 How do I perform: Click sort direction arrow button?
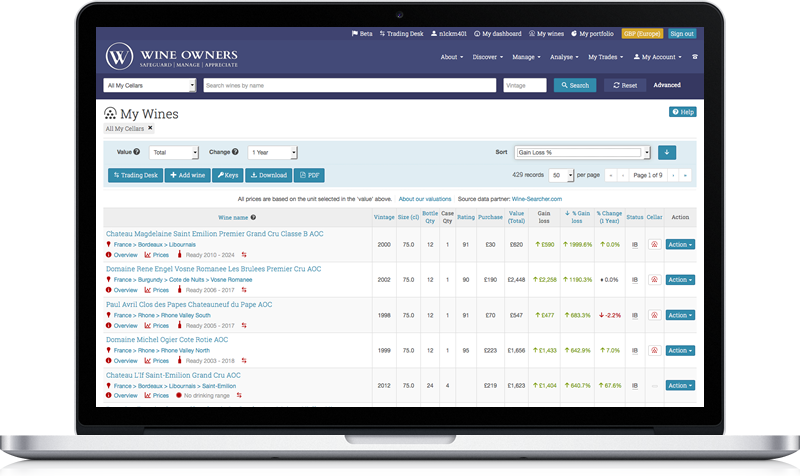coord(667,153)
